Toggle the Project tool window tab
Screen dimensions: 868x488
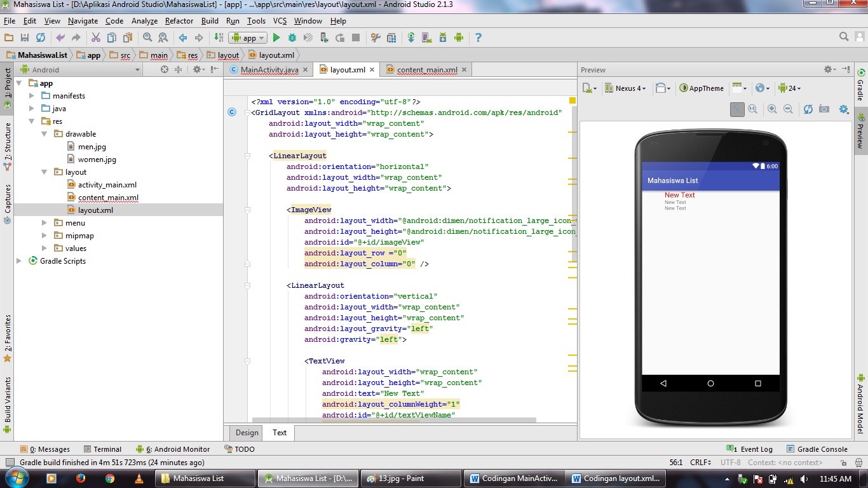pyautogui.click(x=7, y=88)
